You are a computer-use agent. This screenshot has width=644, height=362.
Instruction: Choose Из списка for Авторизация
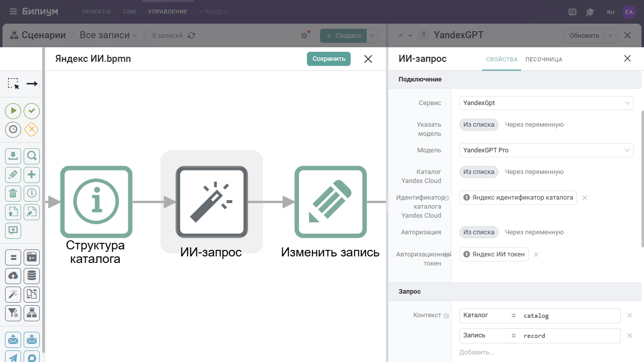click(479, 232)
